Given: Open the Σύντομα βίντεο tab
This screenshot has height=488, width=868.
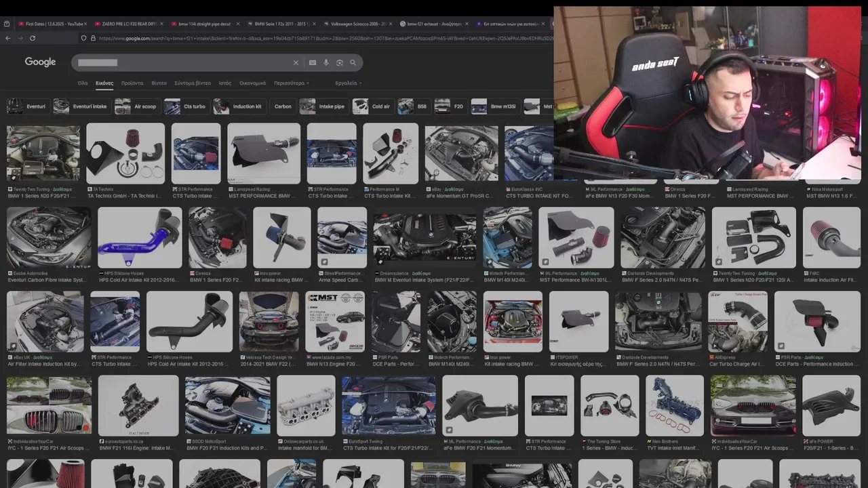Looking at the screenshot, I should tap(193, 83).
